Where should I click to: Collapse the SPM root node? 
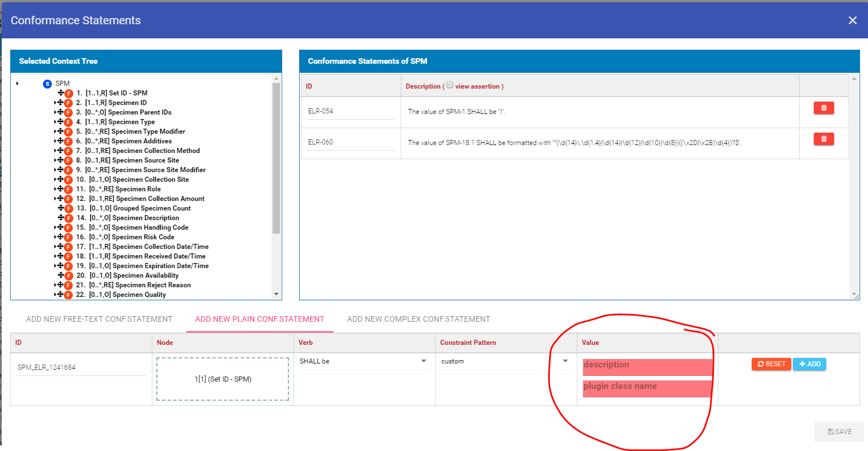(x=17, y=83)
